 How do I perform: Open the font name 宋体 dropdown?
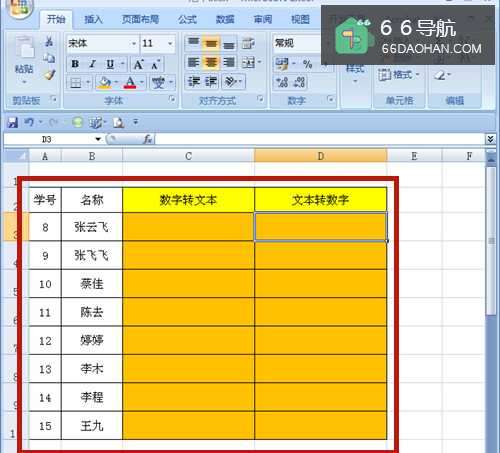coord(134,44)
